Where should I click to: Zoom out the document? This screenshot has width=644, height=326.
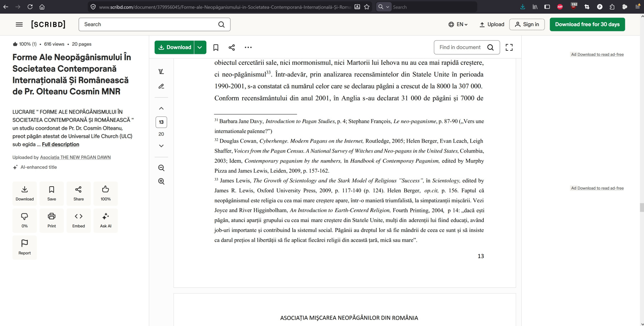tap(161, 168)
